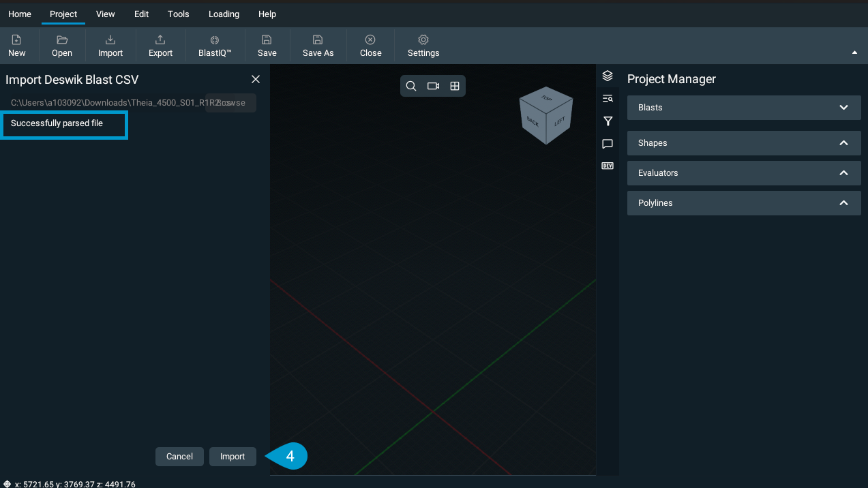Click the grid layout icon in the viewport
Viewport: 868px width, 488px height.
pyautogui.click(x=455, y=86)
